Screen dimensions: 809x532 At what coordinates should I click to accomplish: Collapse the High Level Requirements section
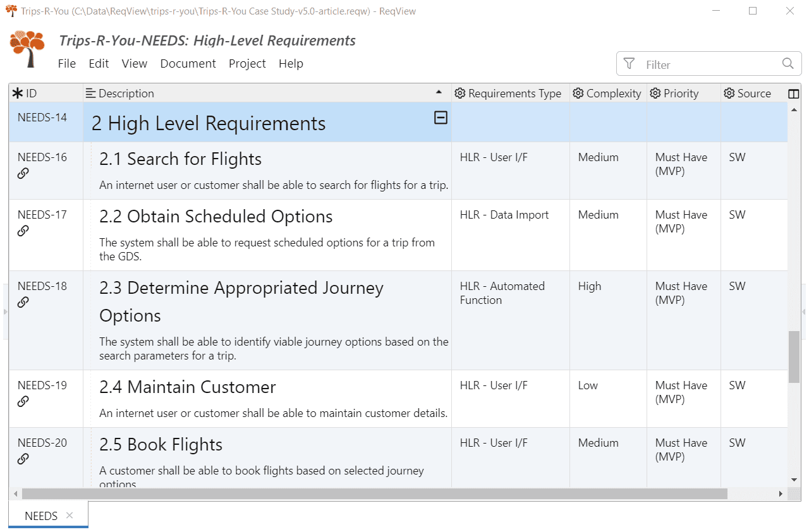pyautogui.click(x=441, y=118)
